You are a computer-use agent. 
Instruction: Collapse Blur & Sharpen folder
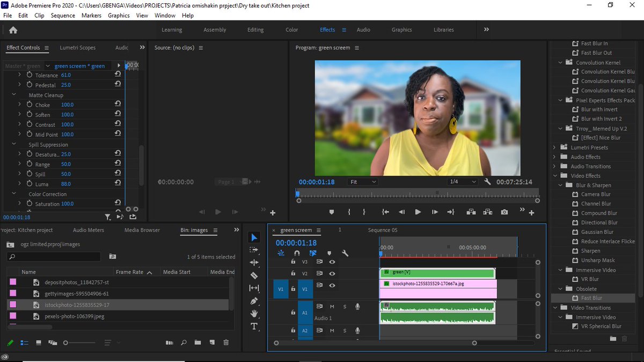[x=561, y=185]
